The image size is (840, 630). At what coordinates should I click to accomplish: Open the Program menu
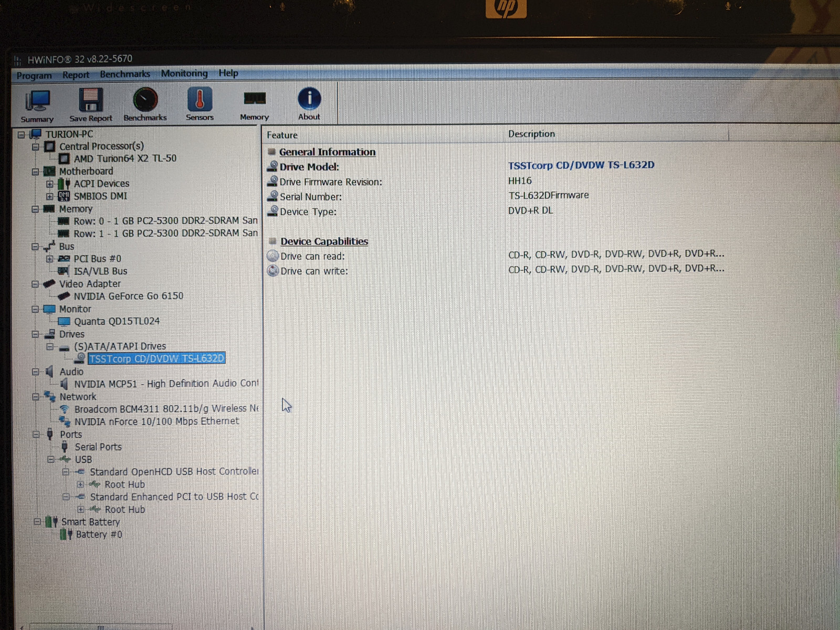pyautogui.click(x=34, y=76)
